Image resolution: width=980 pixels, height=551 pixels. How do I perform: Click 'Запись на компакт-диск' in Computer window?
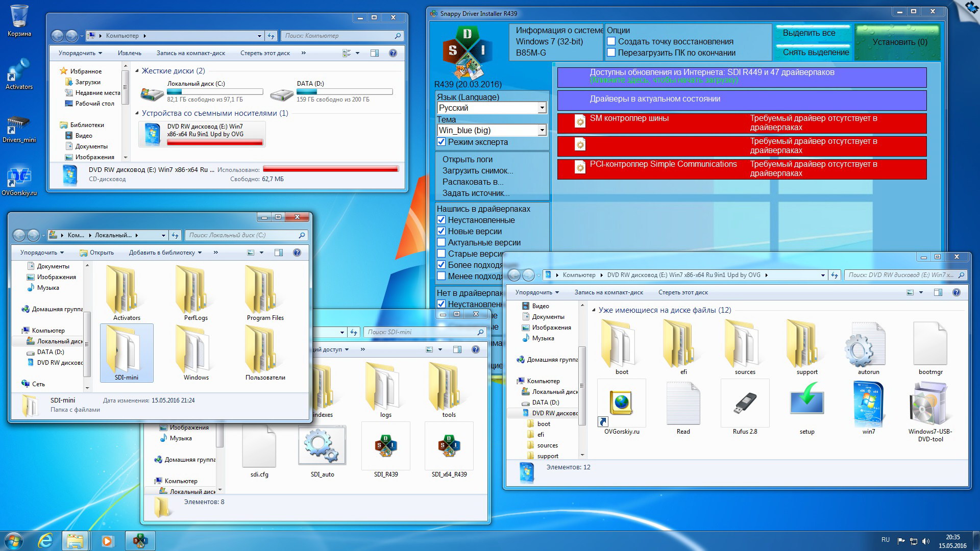[x=190, y=53]
